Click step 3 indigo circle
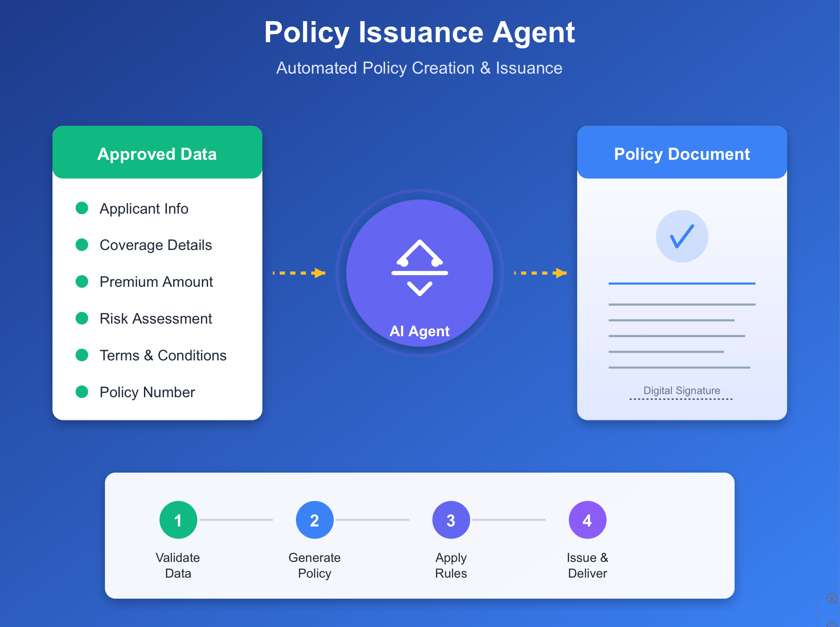Image resolution: width=840 pixels, height=627 pixels. (x=451, y=520)
